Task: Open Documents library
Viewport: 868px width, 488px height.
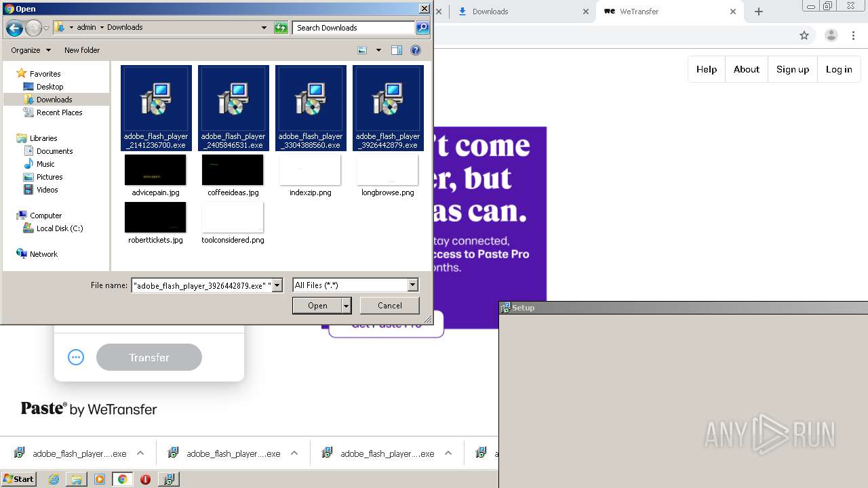Action: (54, 151)
